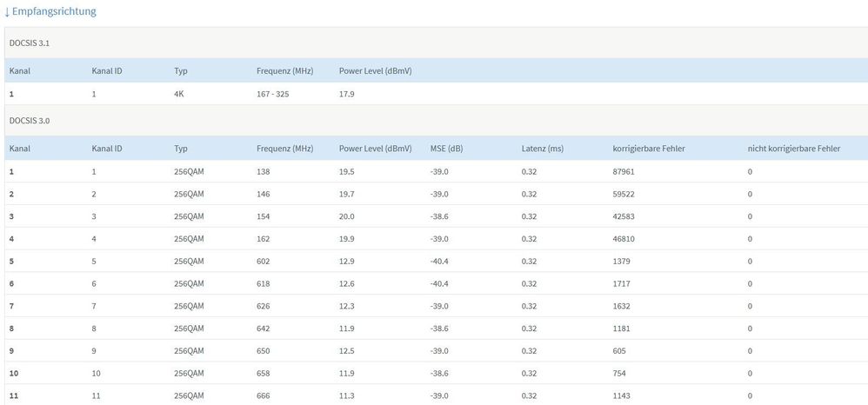Click power level value 12.3
This screenshot has width=868, height=405.
pyautogui.click(x=346, y=306)
